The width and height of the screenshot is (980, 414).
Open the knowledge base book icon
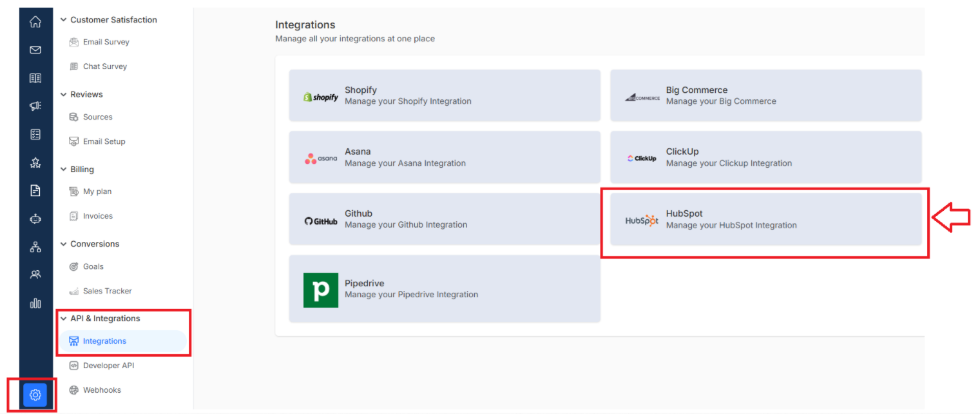35,78
